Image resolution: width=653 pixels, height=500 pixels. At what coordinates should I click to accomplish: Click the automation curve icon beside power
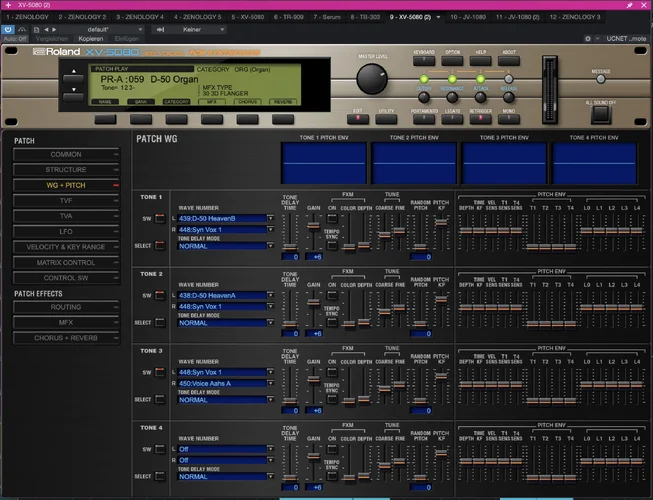click(x=22, y=30)
